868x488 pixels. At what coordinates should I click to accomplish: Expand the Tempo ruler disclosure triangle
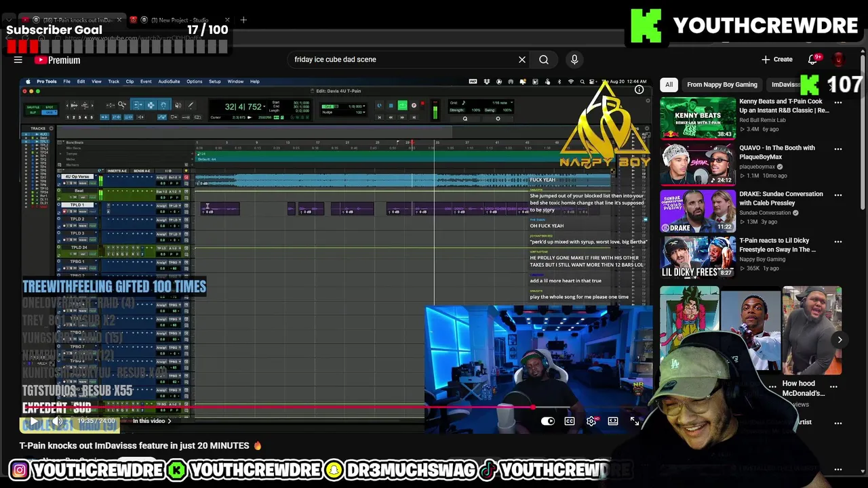tap(60, 154)
